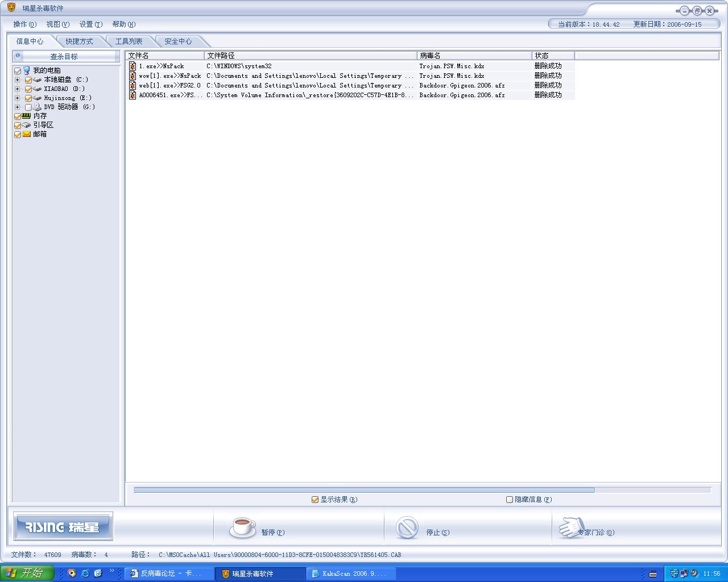The image size is (728, 582).
Task: Uncheck the Hujinsong (E:) checkbox
Action: pos(28,98)
